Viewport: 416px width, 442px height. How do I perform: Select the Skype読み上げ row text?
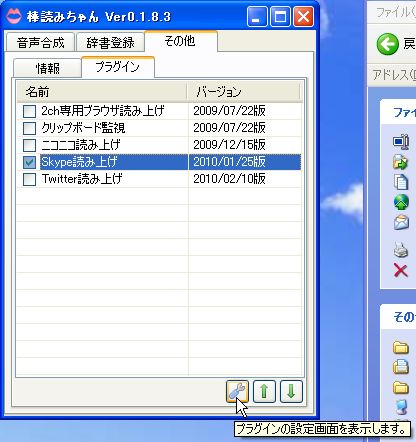79,162
